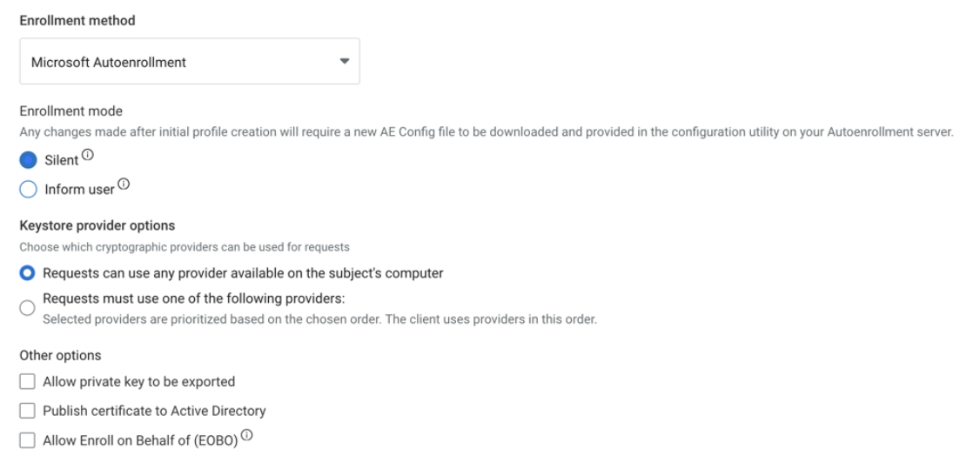Open the EOBO information icon

246,436
